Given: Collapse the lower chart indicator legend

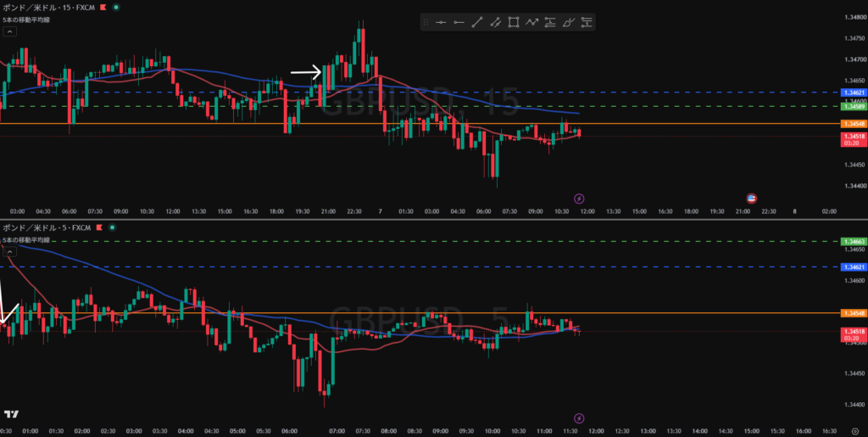Looking at the screenshot, I should [x=9, y=251].
